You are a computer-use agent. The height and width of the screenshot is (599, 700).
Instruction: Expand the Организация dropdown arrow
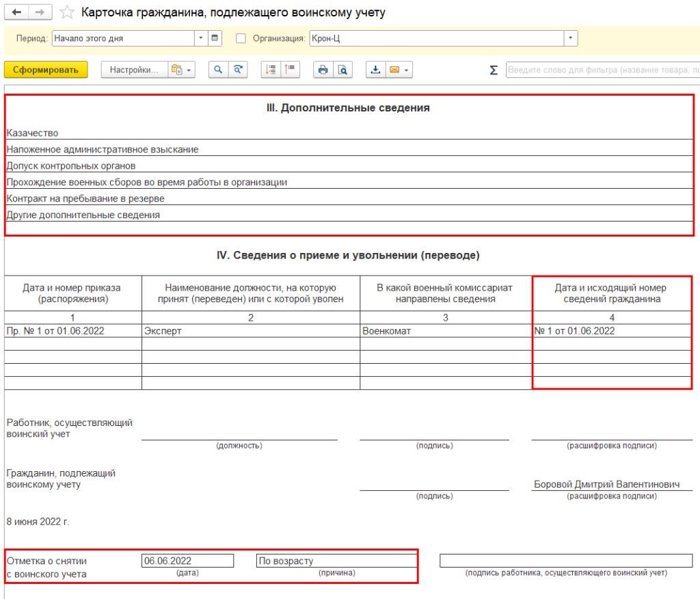click(571, 38)
